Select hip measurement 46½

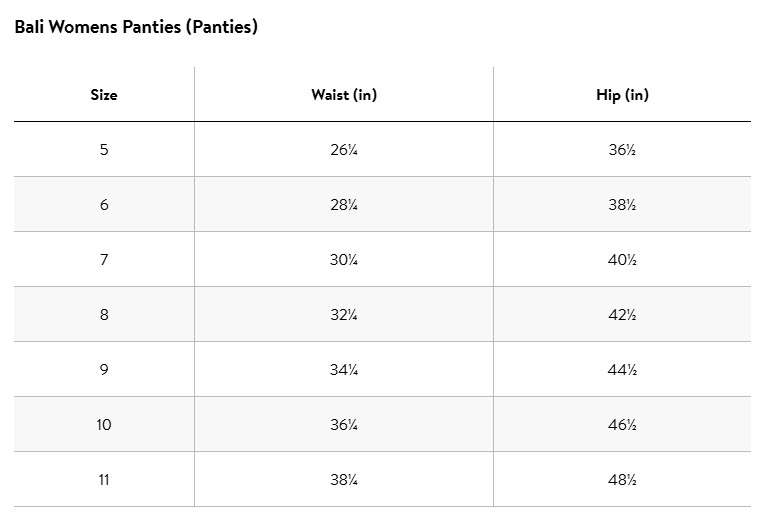tap(622, 425)
